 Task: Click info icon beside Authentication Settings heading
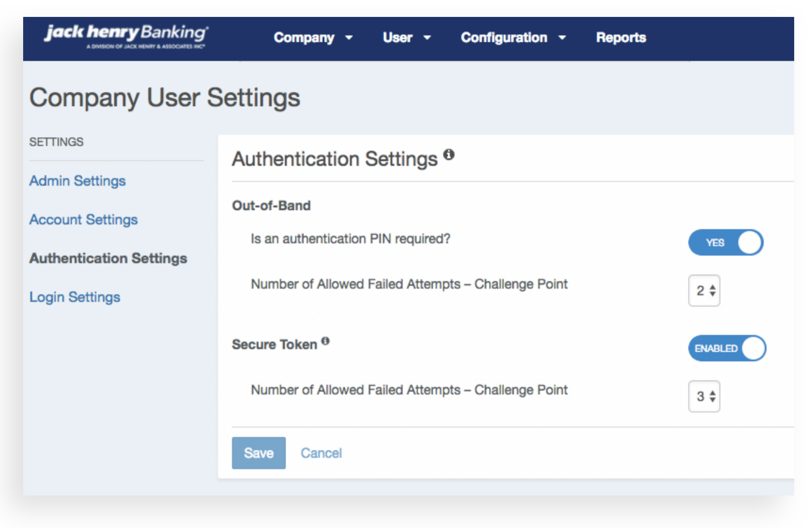point(449,154)
